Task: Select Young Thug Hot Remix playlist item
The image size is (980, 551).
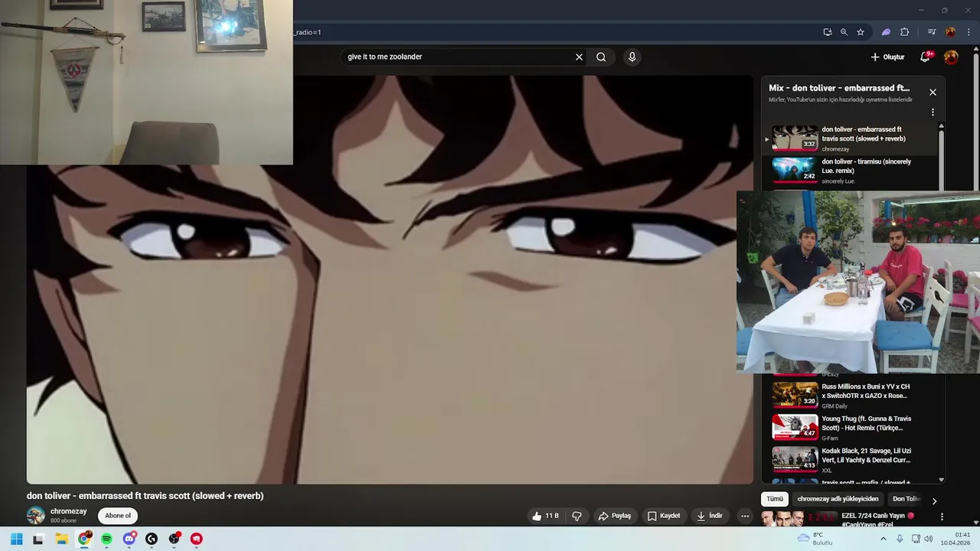Action: [x=854, y=427]
